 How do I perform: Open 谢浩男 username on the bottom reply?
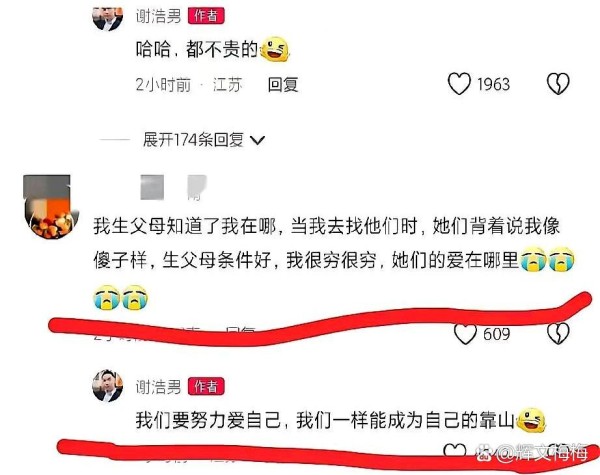[x=158, y=387]
